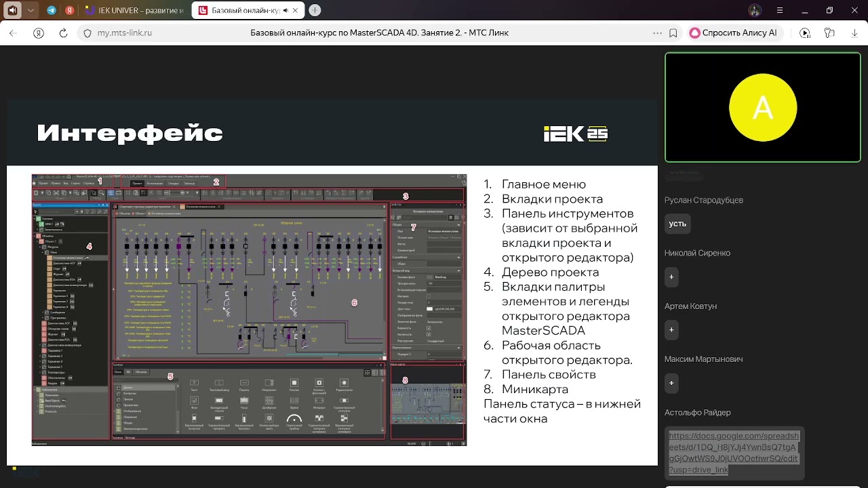Select Основная мнемосхема in the project tree
The image size is (868, 488).
click(68, 258)
